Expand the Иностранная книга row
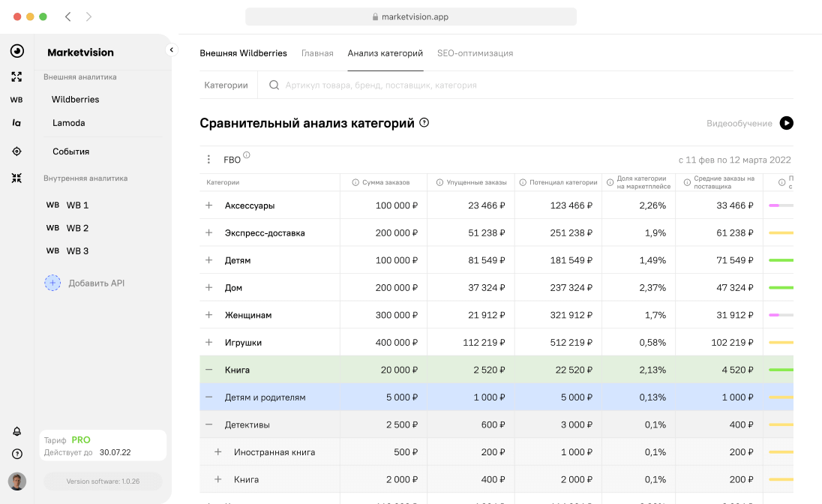This screenshot has height=504, width=822. pos(218,452)
